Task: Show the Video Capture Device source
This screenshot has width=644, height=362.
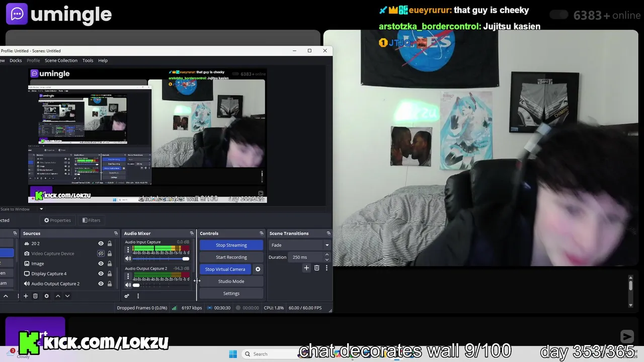Action: [101, 253]
